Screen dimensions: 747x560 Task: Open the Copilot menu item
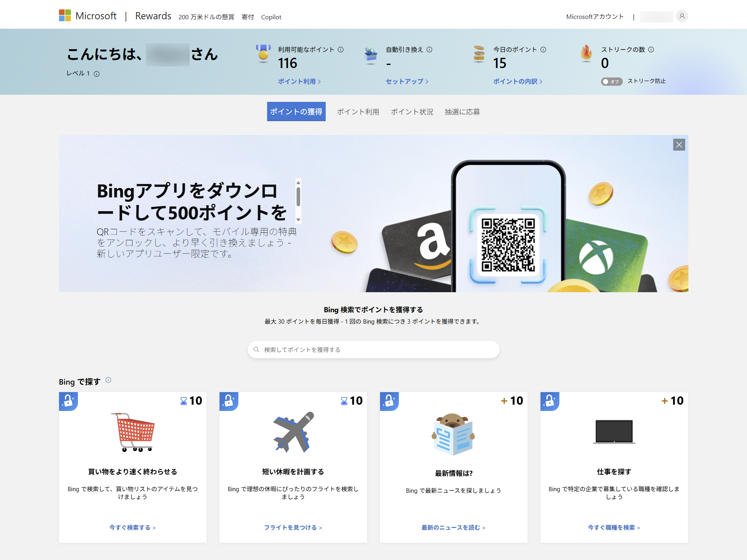271,17
